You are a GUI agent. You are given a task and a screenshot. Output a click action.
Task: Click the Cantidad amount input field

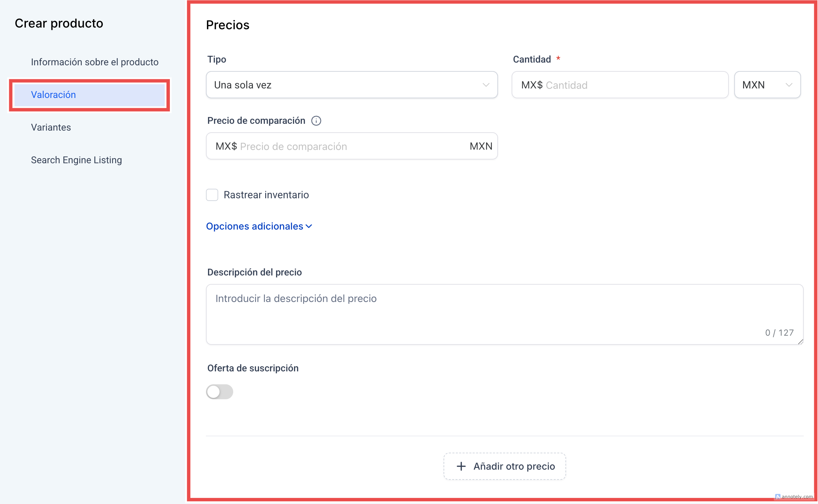620,85
